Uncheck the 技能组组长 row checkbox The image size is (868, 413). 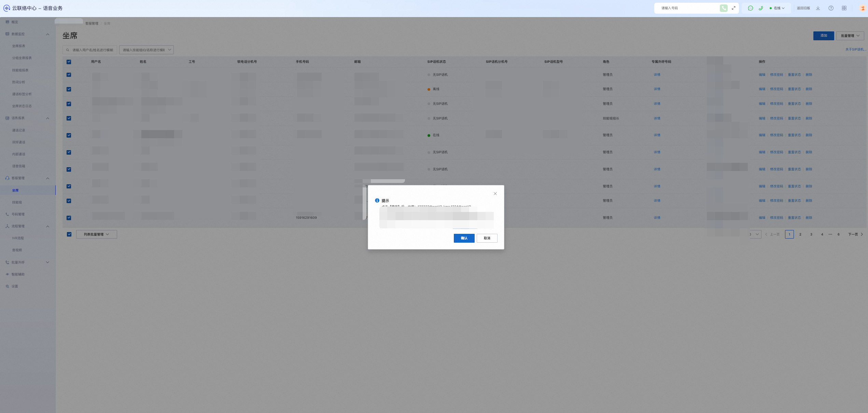click(69, 118)
